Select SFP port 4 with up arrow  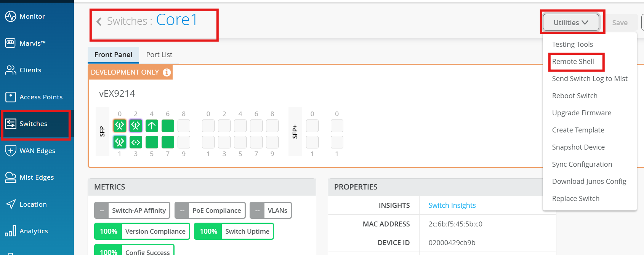[x=152, y=126]
